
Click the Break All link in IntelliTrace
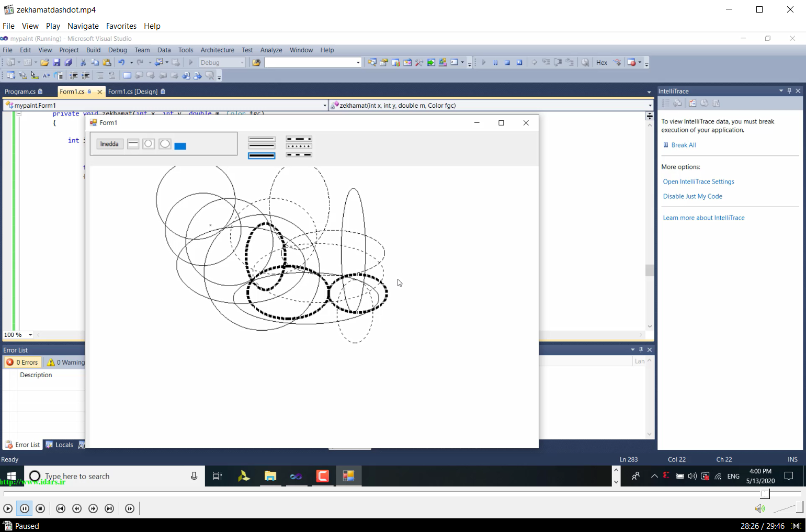point(684,145)
